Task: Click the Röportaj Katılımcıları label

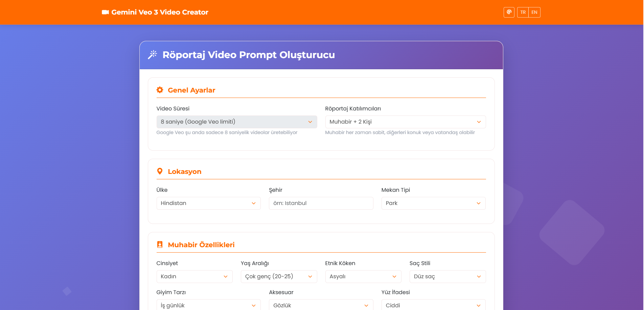Action: pyautogui.click(x=353, y=108)
